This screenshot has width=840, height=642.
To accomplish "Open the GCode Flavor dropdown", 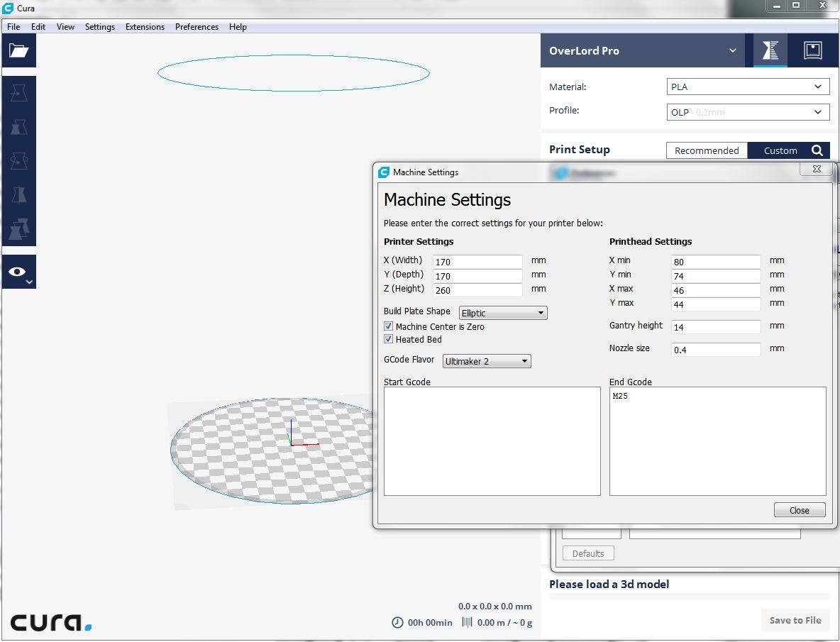I will tap(487, 361).
